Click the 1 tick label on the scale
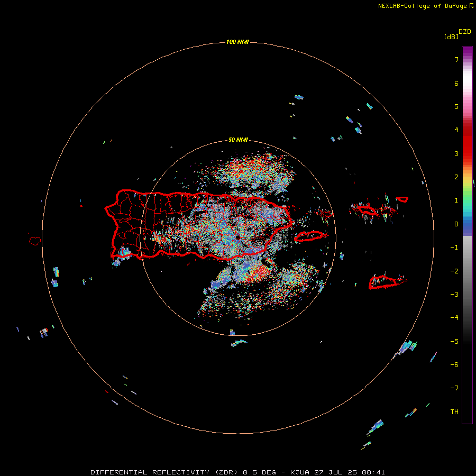Screen dimensions: 476x476 tap(456, 200)
